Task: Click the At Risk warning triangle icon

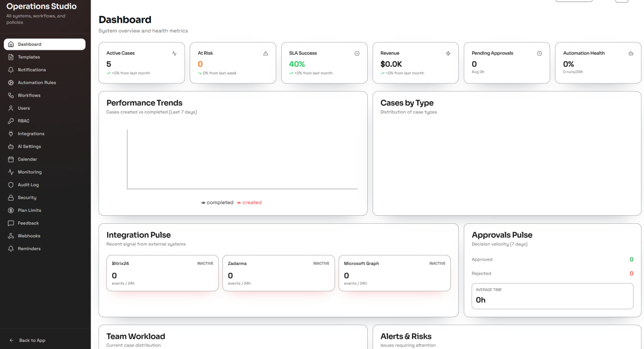Action: (x=266, y=53)
